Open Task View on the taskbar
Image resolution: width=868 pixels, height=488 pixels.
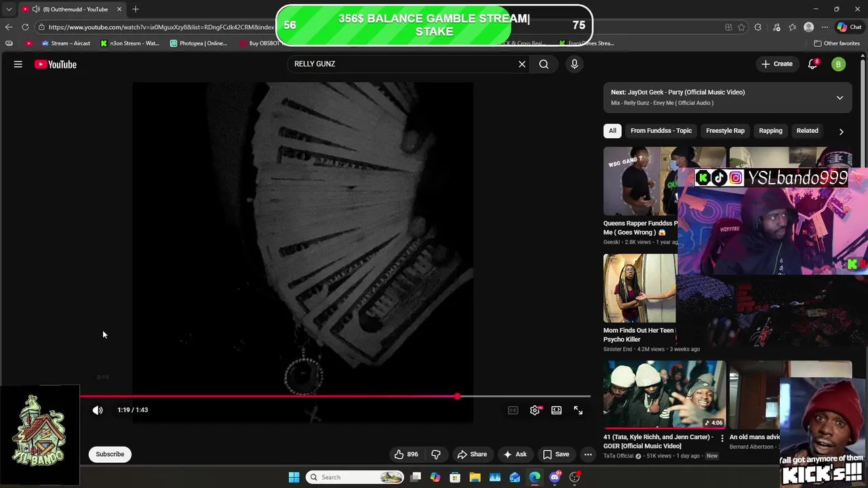tap(416, 477)
